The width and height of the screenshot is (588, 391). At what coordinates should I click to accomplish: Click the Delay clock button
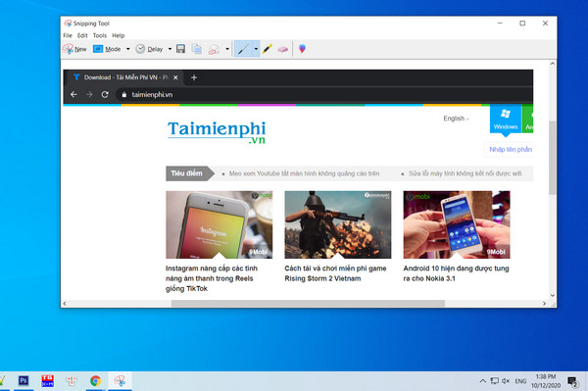(x=149, y=49)
